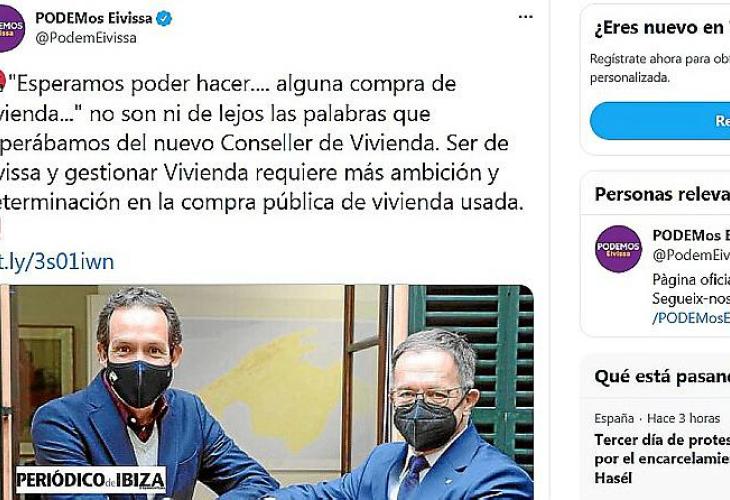Viewport: 730px width, 500px height.
Task: Select the PODEMos E name in Personas relevantes
Action: click(x=691, y=236)
